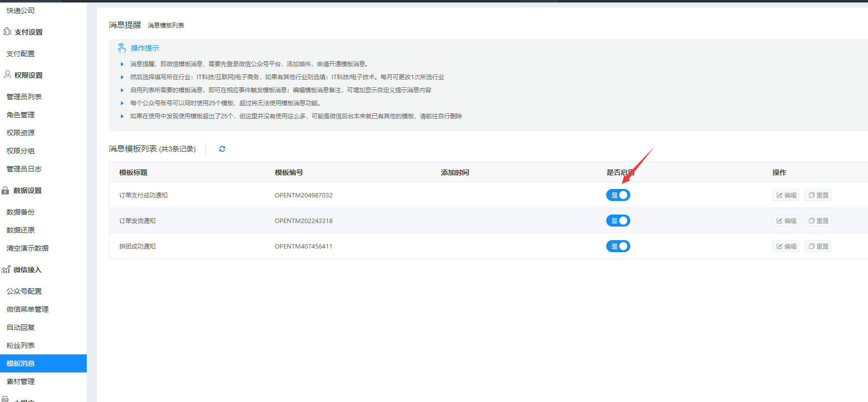This screenshot has height=402, width=868.
Task: Click the hand icon next to 操作提示
Action: point(122,48)
